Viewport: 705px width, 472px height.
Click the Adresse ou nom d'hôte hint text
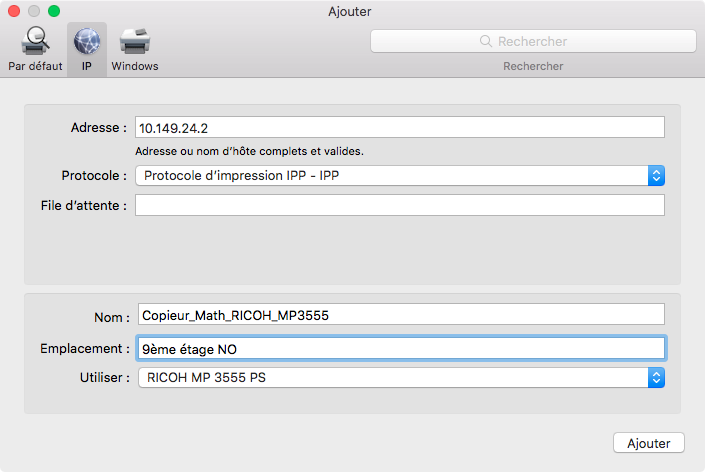[x=250, y=151]
